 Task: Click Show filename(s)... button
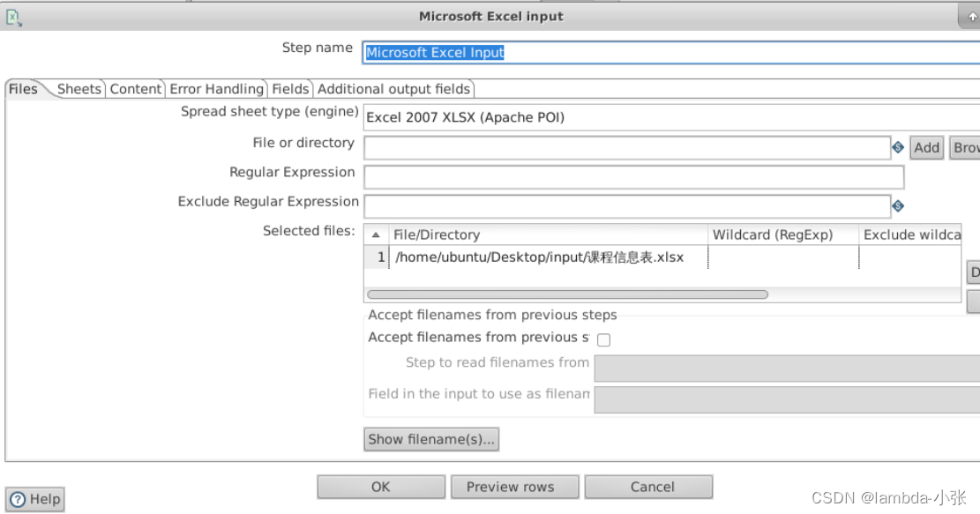coord(431,439)
